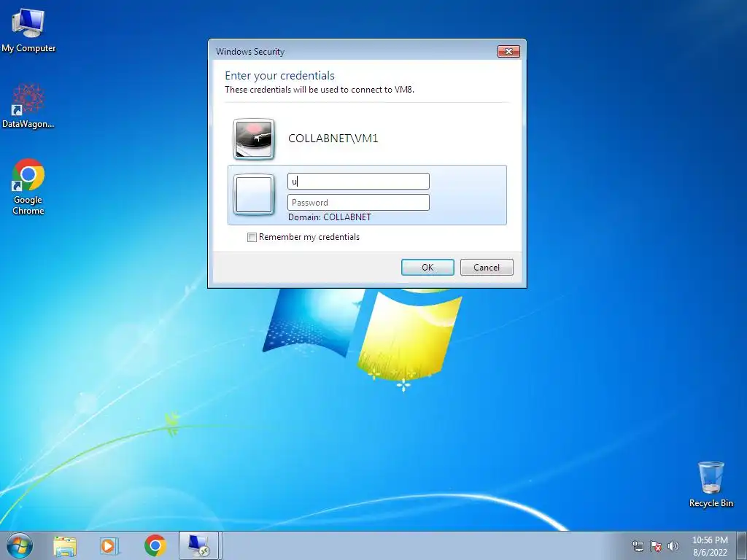The height and width of the screenshot is (560, 747).
Task: Click the Windows Security title bar text
Action: (249, 52)
